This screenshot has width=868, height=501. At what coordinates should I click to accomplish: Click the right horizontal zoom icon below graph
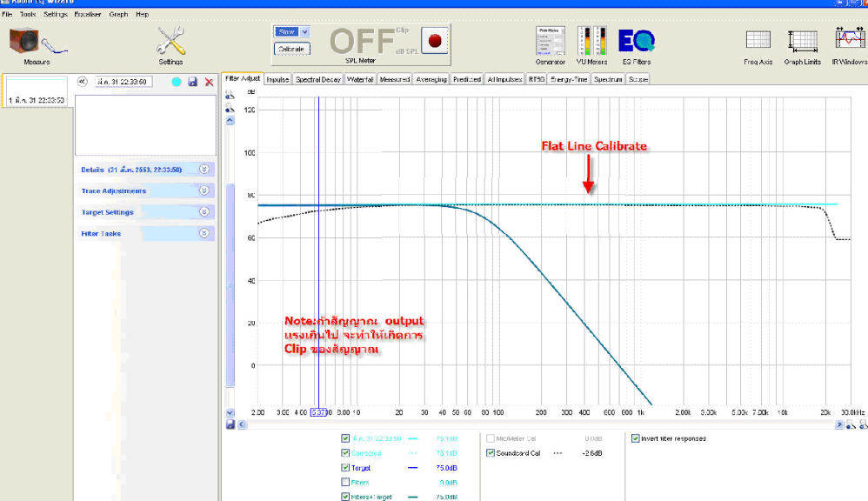(x=863, y=424)
